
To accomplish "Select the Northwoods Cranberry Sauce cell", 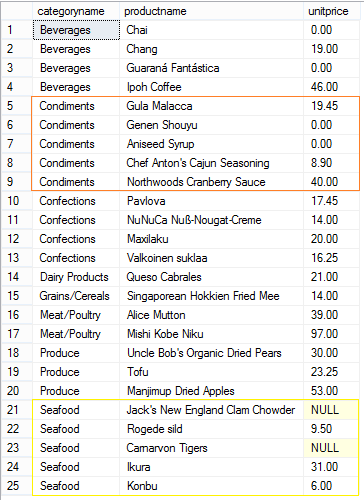I will point(211,182).
